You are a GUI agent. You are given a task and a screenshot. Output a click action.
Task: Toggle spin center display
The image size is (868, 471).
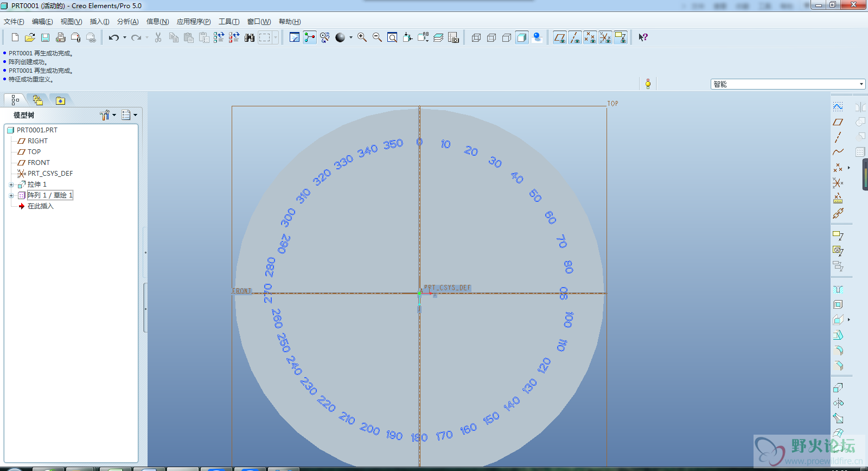coord(310,37)
